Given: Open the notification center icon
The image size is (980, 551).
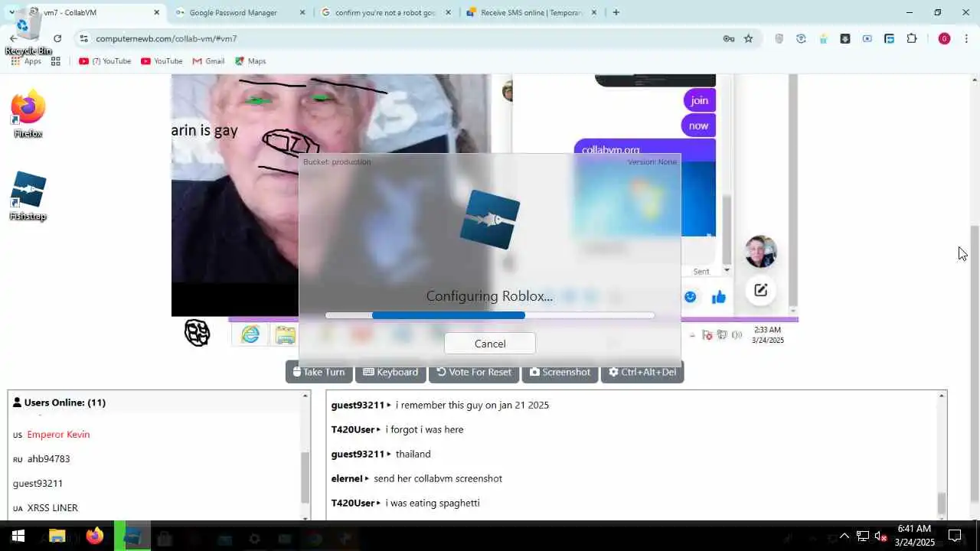Looking at the screenshot, I should [955, 536].
